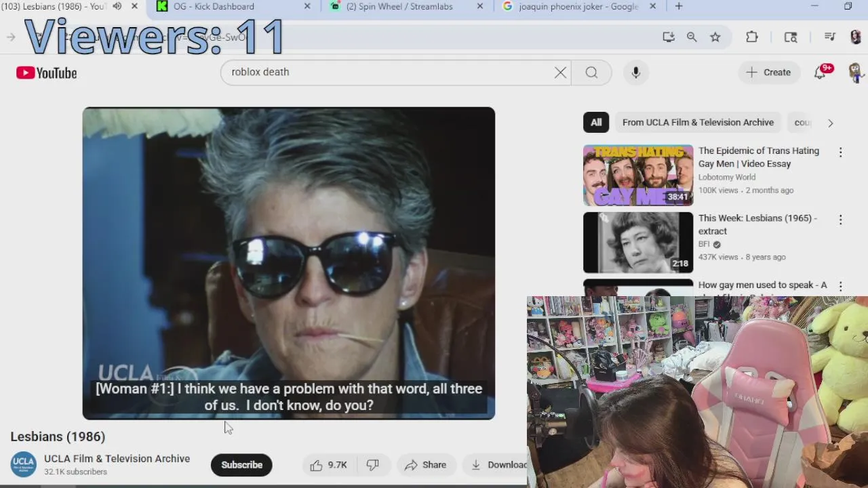Click the magnifier search button

point(591,73)
